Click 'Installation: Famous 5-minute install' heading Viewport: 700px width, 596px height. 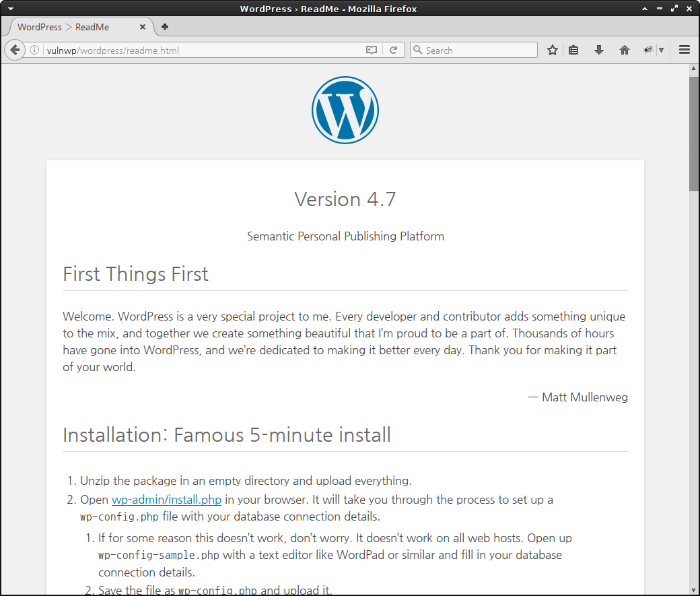click(x=227, y=435)
